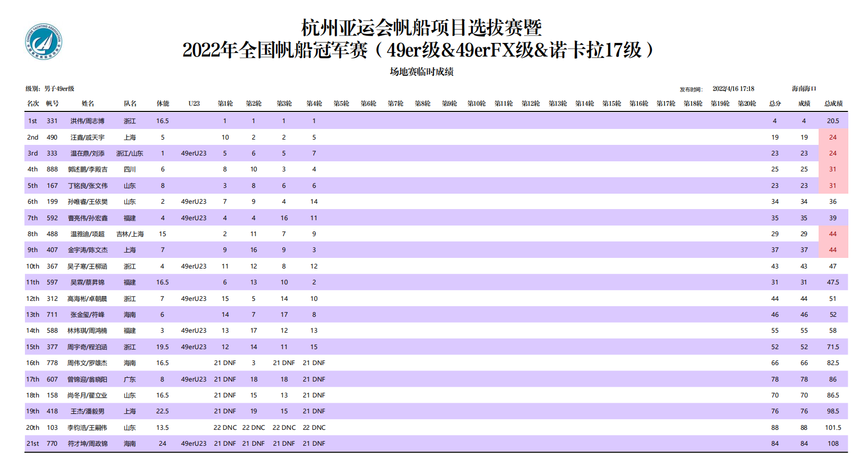Click sail number '331'
Image resolution: width=868 pixels, height=459 pixels.
click(52, 121)
